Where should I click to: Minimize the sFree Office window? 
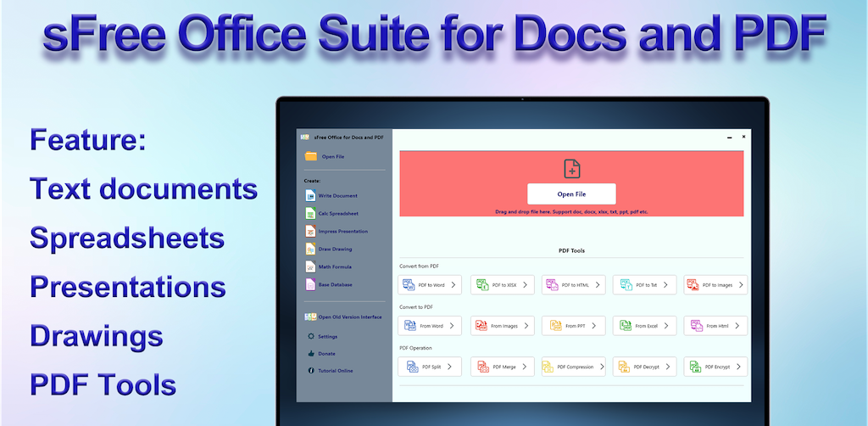(729, 137)
